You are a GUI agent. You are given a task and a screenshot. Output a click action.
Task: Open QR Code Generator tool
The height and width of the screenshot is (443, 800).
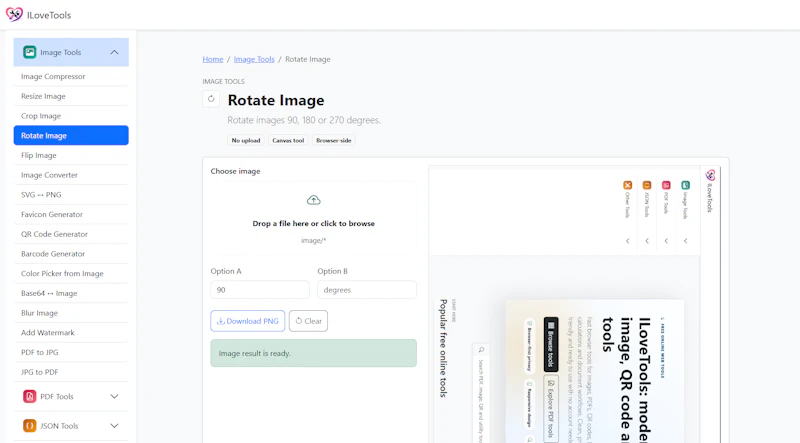point(71,234)
